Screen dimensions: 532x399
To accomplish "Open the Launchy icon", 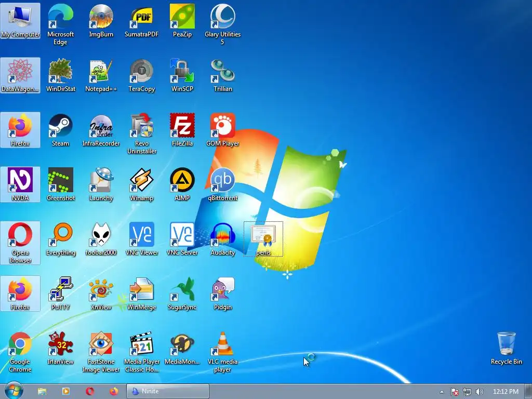I will pyautogui.click(x=101, y=184).
